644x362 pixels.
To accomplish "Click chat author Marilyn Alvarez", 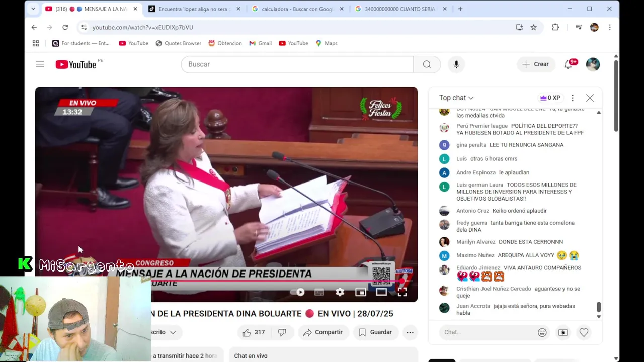I will click(476, 242).
